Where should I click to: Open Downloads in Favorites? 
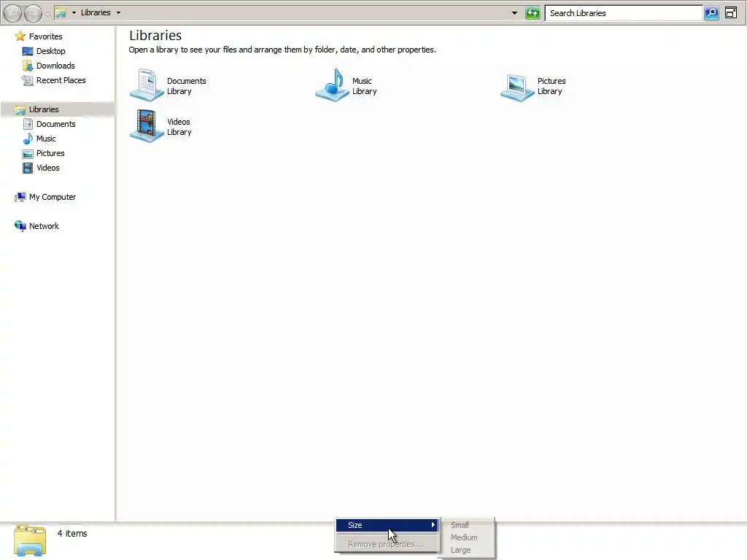pyautogui.click(x=55, y=66)
